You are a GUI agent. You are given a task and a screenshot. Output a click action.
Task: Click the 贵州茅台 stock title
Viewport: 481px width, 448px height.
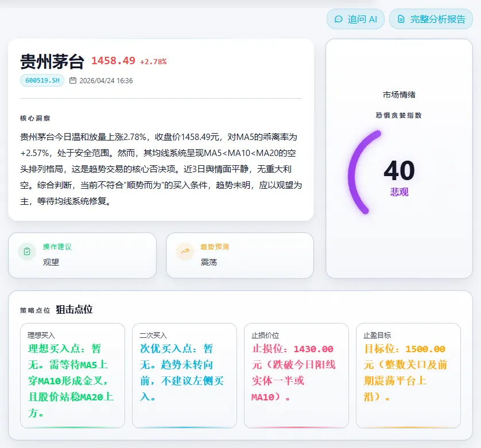click(x=52, y=61)
